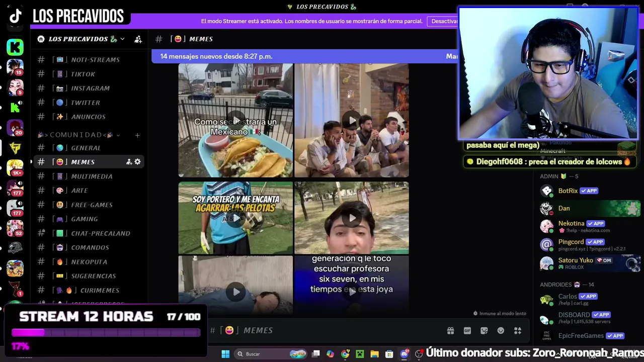
Task: Create a channel in the COMUNIDAD category
Action: pos(137,135)
